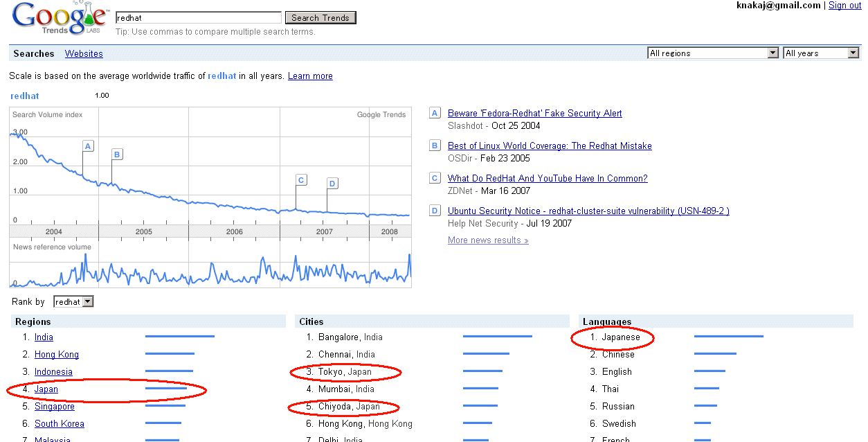Click the India search volume bar
This screenshot has height=442, width=868.
click(180, 337)
